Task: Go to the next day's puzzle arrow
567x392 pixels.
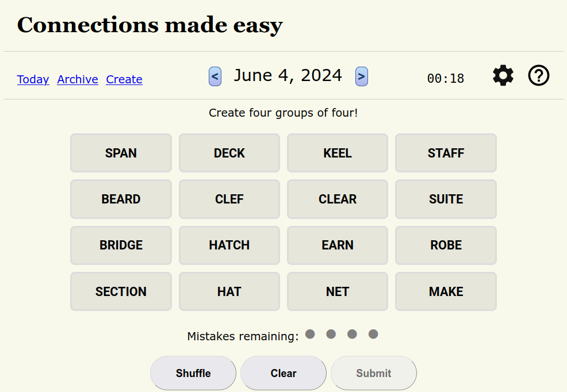Action: pos(361,76)
